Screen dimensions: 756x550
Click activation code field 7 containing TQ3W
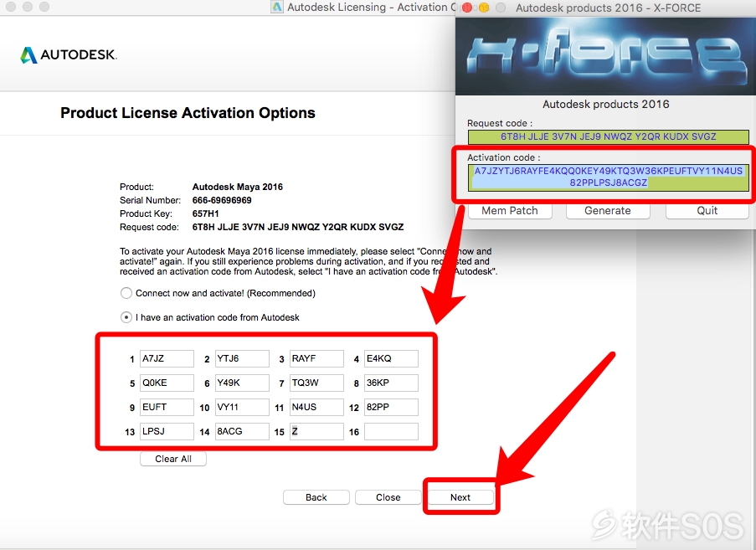point(316,383)
